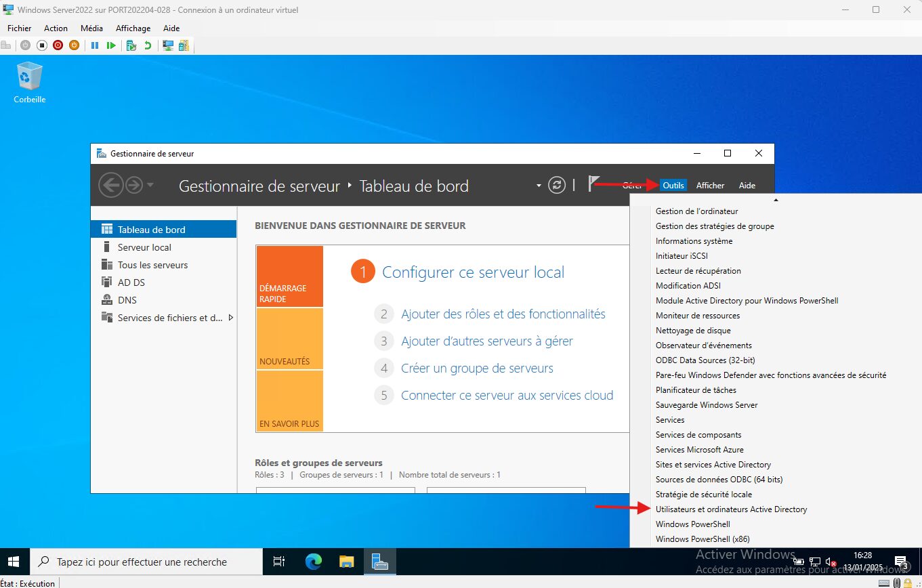922x588 pixels.
Task: Open the Aide menu in Server Manager
Action: coord(747,185)
